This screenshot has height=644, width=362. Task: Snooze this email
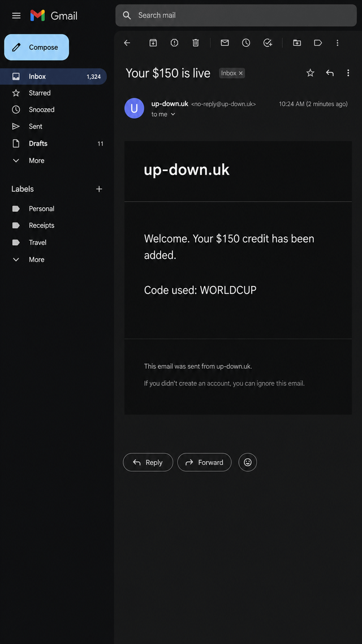pos(246,42)
